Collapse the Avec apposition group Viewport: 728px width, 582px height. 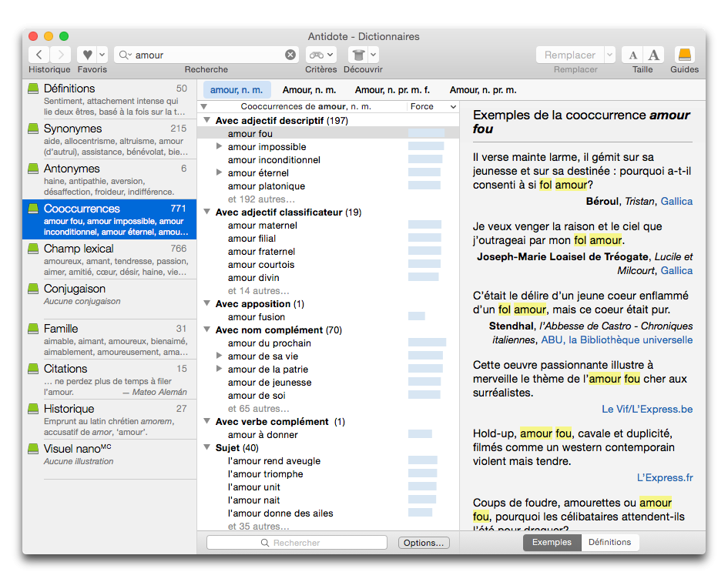click(x=207, y=303)
